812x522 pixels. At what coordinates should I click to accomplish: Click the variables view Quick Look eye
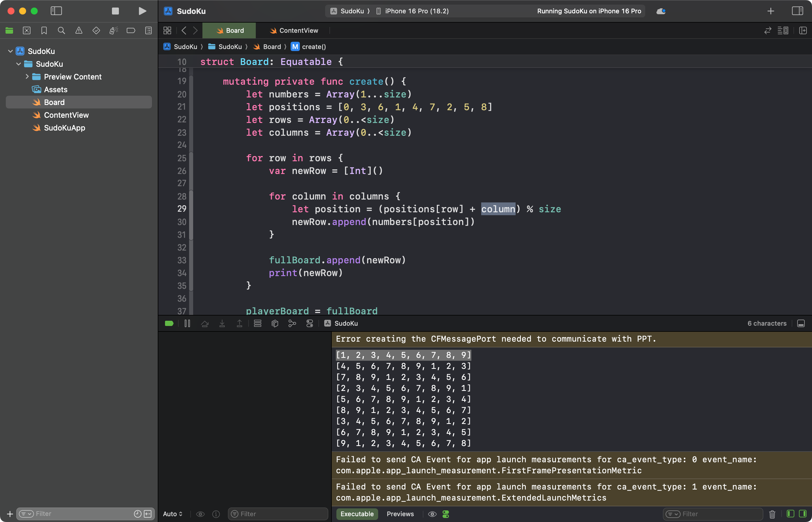pyautogui.click(x=200, y=514)
